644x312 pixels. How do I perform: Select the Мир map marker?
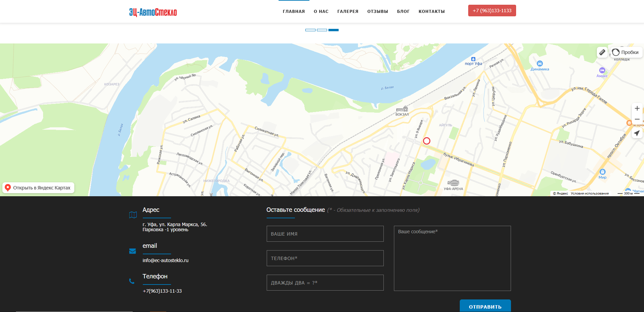click(603, 172)
